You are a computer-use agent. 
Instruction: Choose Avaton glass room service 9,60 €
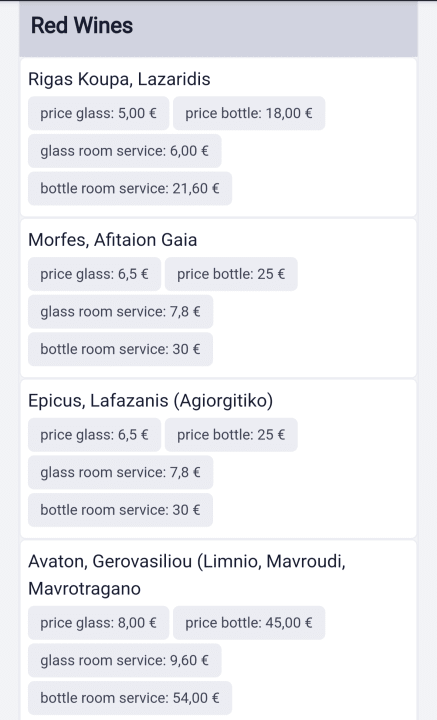[x=124, y=660]
